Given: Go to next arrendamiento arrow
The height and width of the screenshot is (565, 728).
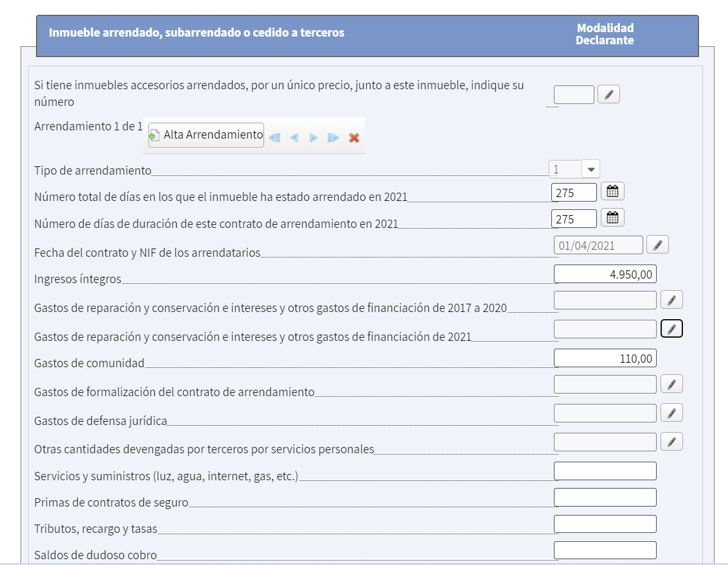Looking at the screenshot, I should (314, 138).
